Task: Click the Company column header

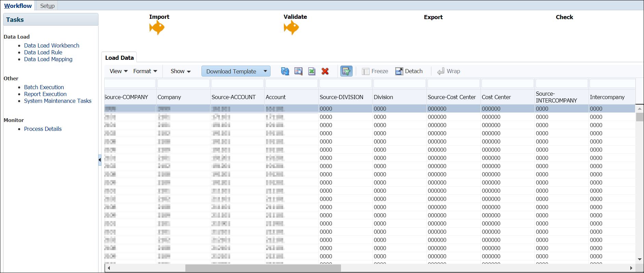Action: [183, 97]
